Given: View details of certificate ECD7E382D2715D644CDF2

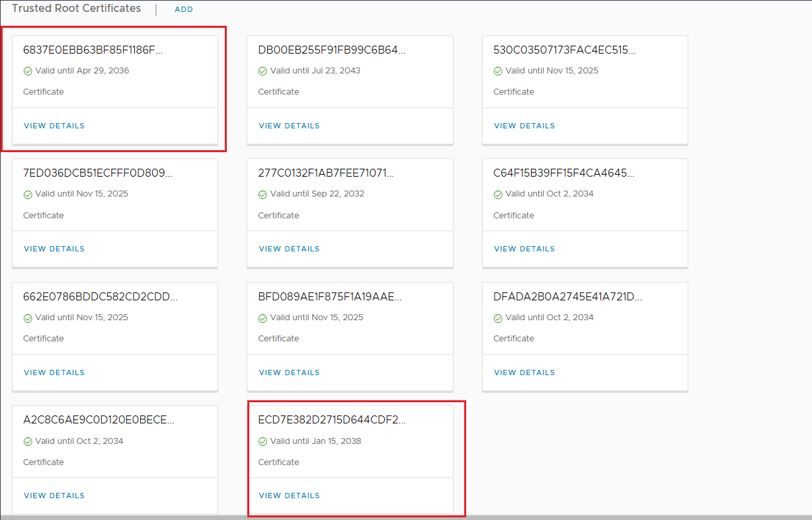Looking at the screenshot, I should [289, 496].
